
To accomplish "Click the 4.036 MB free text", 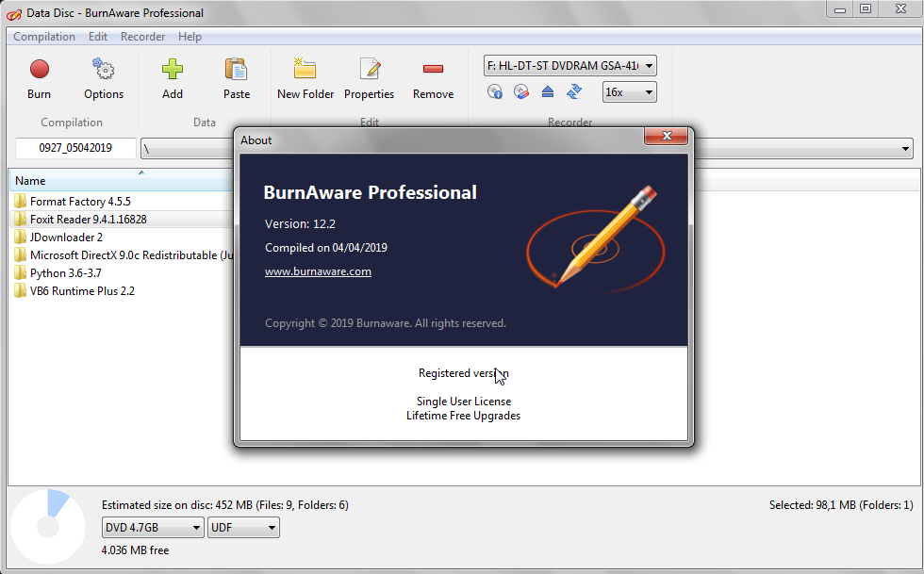I will click(135, 550).
